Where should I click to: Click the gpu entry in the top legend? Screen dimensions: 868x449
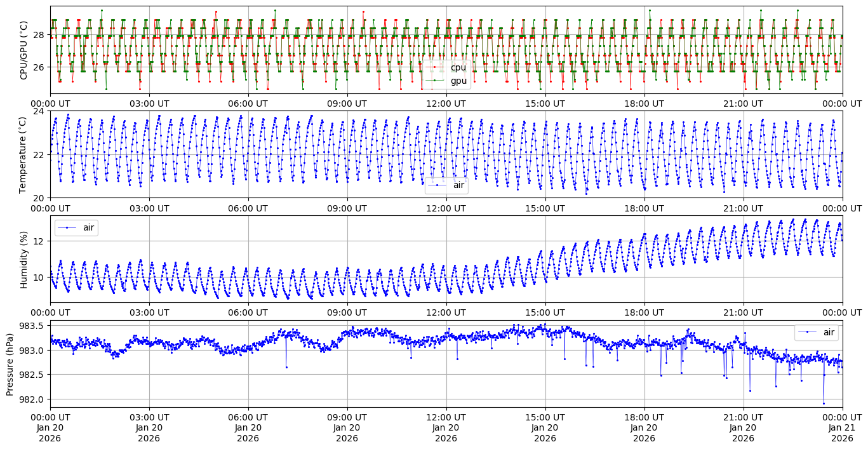458,81
